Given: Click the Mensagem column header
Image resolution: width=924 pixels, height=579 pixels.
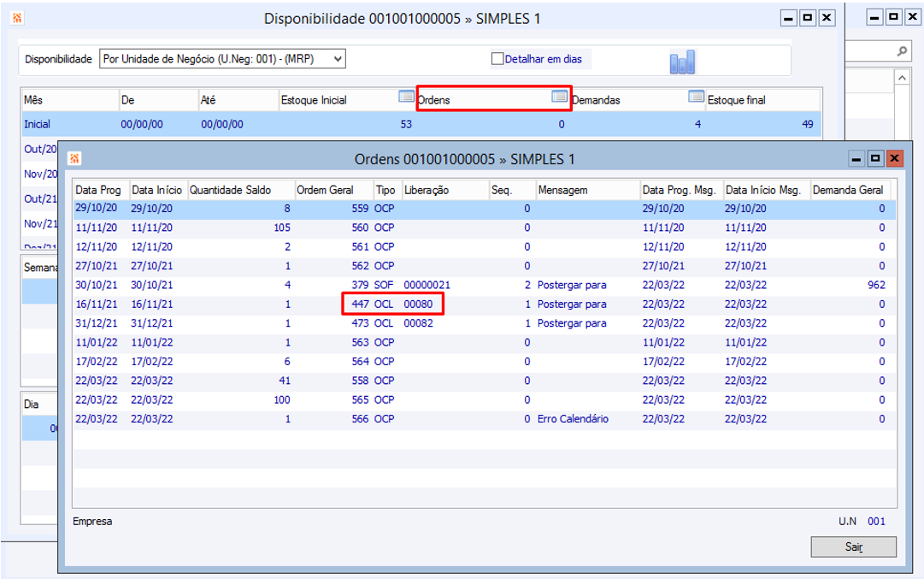Looking at the screenshot, I should coord(562,190).
